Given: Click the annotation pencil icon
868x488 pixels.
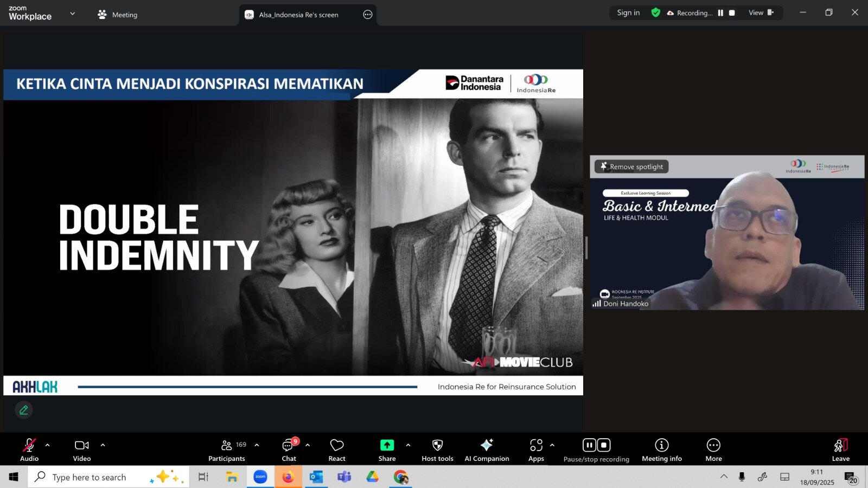Looking at the screenshot, I should 24,410.
